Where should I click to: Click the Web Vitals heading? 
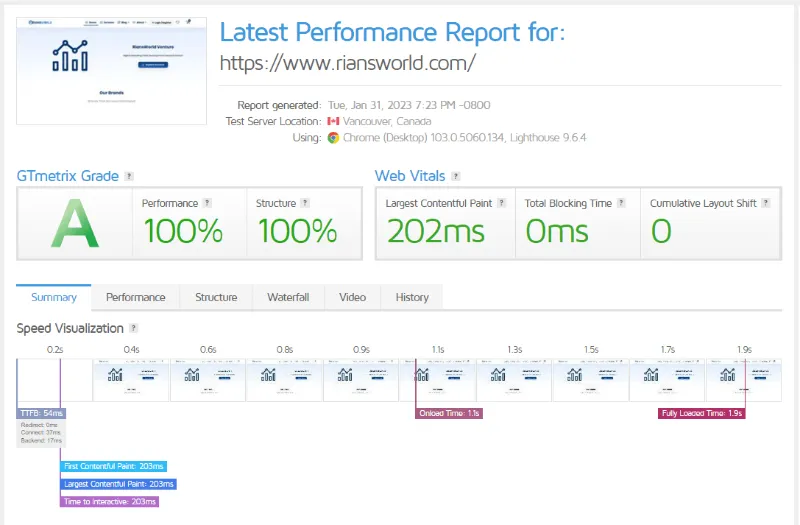[x=410, y=176]
